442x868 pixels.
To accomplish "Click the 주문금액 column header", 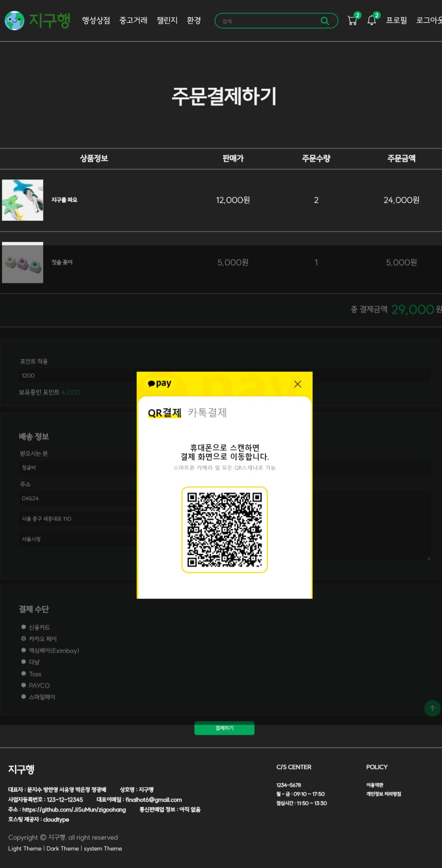I will (x=401, y=159).
